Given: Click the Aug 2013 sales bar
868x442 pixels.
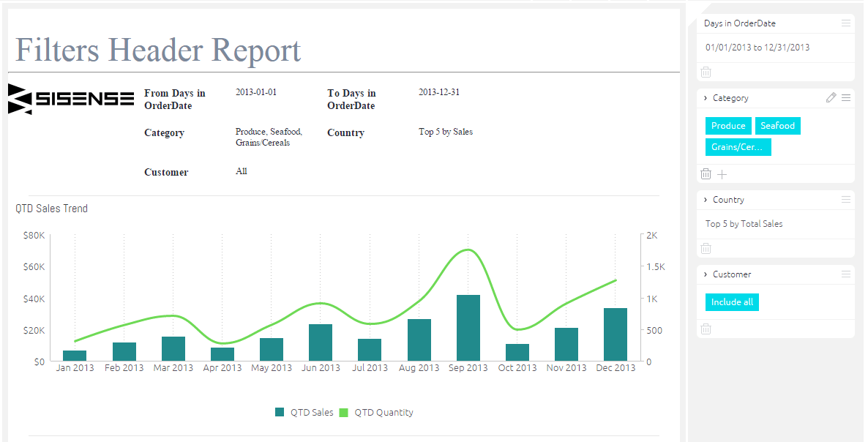Looking at the screenshot, I should 419,340.
